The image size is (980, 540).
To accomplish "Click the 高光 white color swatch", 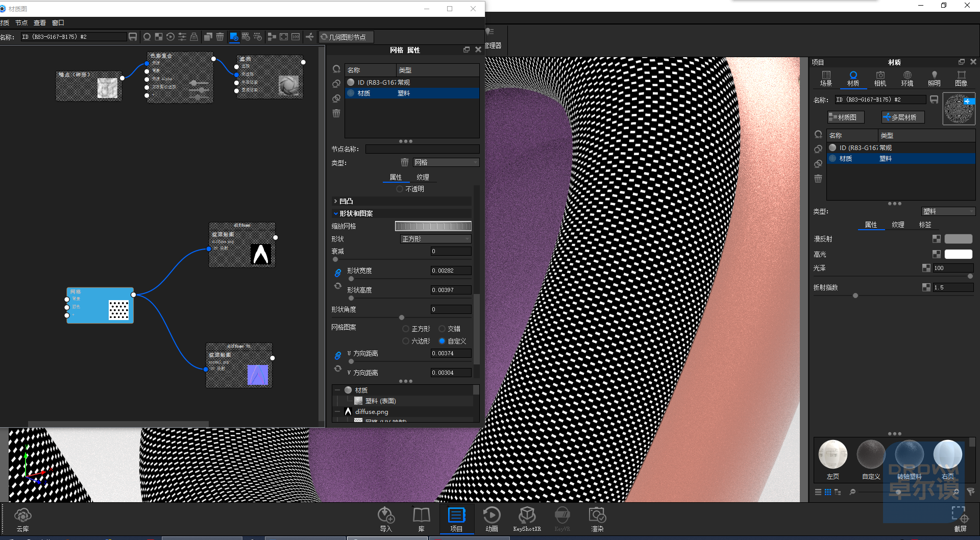I will click(958, 254).
